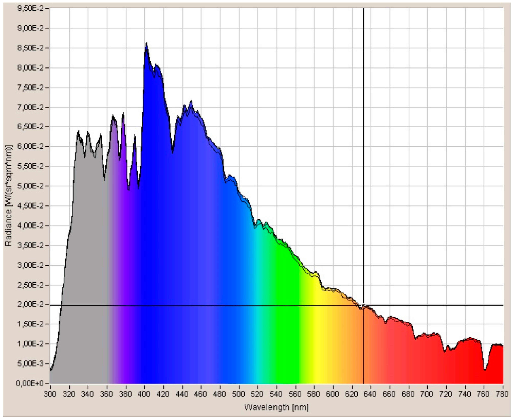
Task: Select the 560 wavelength tick label
Action: coord(295,394)
